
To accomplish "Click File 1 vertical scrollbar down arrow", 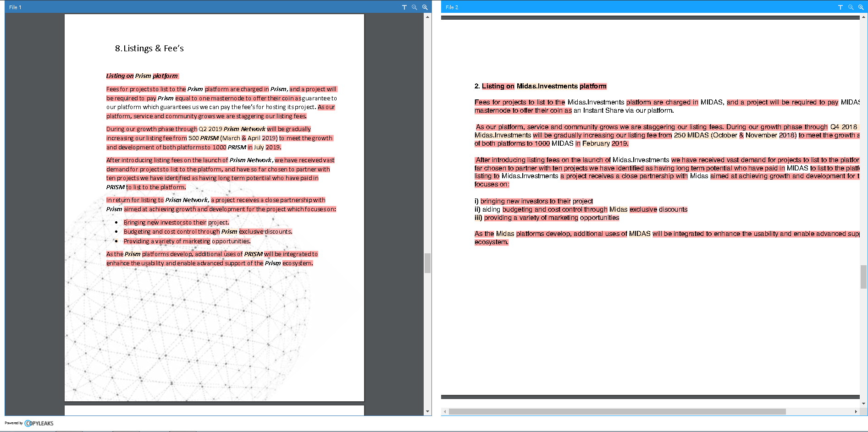I will [427, 411].
